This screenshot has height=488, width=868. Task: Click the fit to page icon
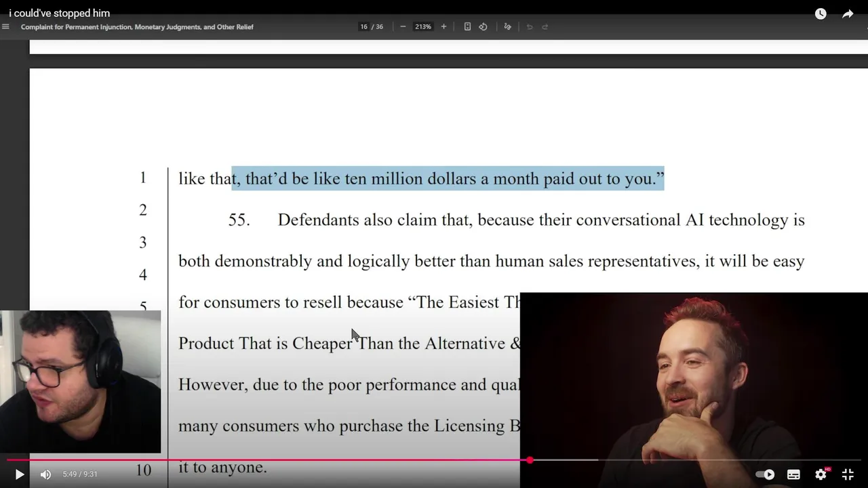pos(467,26)
